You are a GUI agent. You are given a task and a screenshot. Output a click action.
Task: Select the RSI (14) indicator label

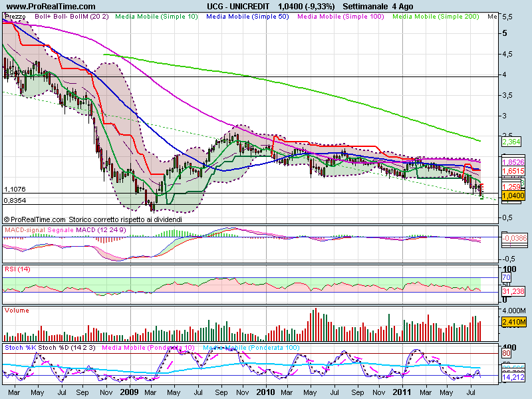click(x=17, y=269)
